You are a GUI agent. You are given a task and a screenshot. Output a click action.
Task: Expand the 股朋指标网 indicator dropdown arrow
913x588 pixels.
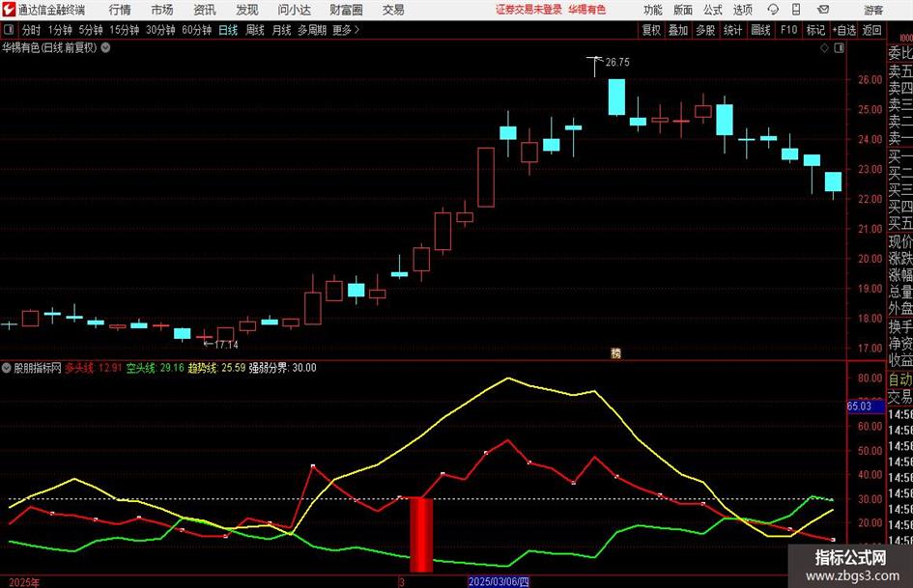tap(7, 368)
